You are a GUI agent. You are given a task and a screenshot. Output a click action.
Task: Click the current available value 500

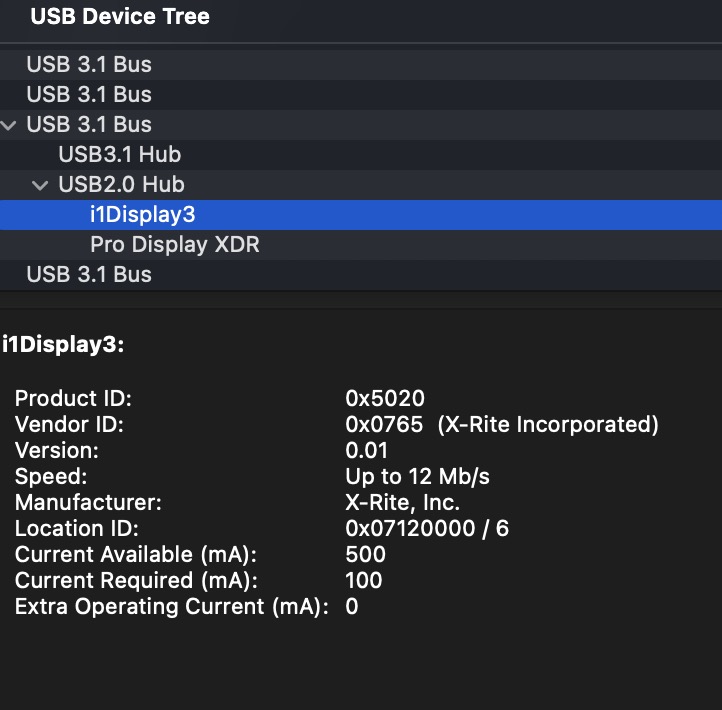point(366,554)
